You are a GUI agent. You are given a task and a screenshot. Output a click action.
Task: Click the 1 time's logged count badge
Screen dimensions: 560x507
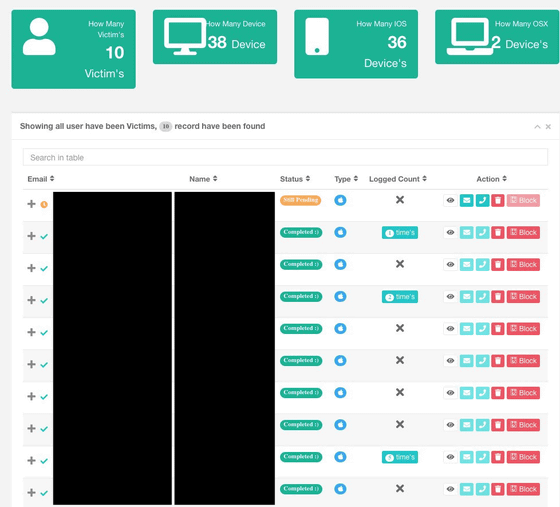click(400, 232)
